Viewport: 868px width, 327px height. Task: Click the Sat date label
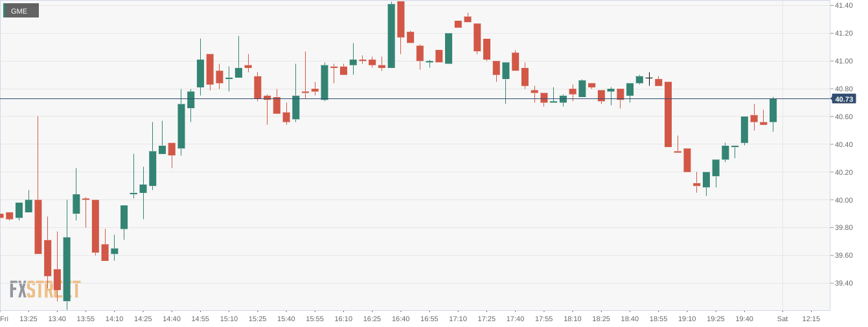pos(782,319)
